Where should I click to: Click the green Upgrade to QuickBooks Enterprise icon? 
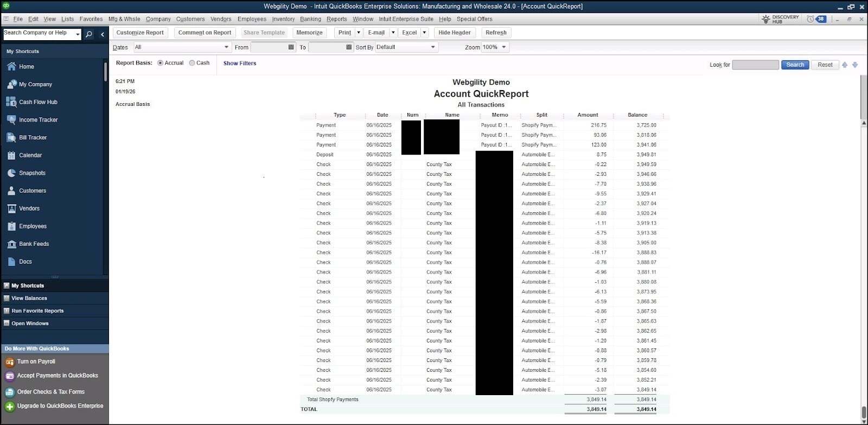[x=10, y=407]
